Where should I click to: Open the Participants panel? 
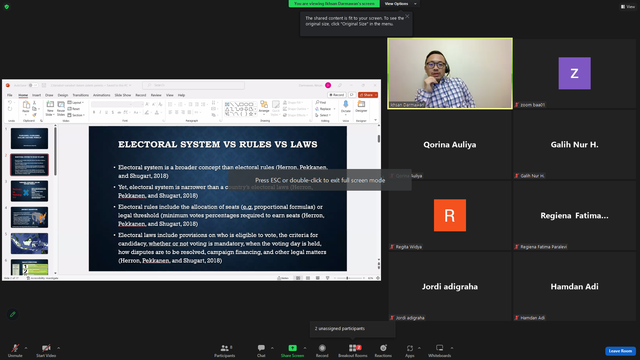(224, 350)
